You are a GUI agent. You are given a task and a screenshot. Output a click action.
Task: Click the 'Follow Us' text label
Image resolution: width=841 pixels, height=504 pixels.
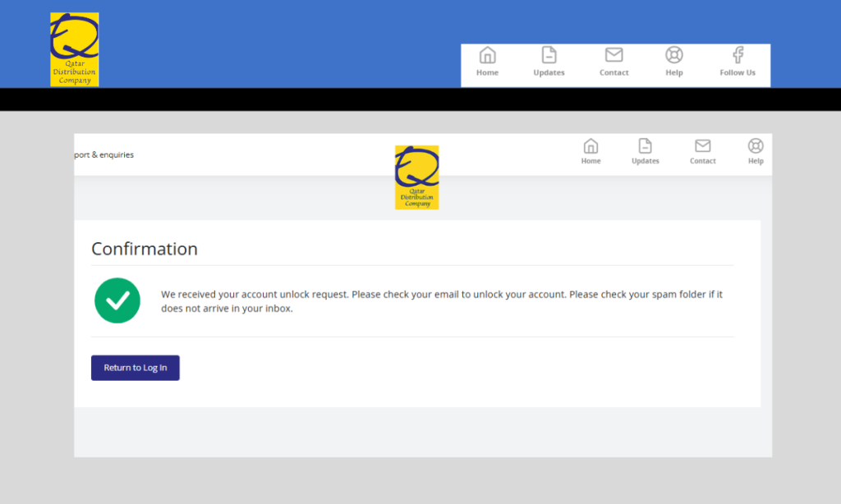(738, 73)
